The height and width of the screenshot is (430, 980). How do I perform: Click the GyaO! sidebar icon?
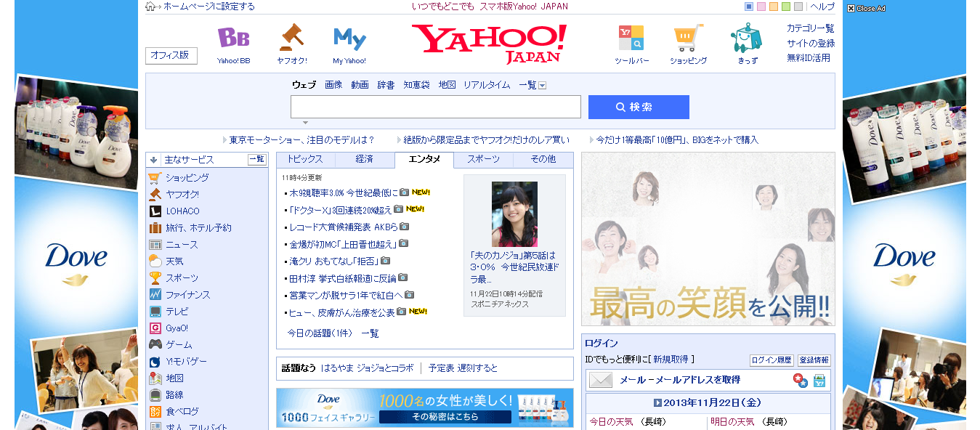coord(155,328)
